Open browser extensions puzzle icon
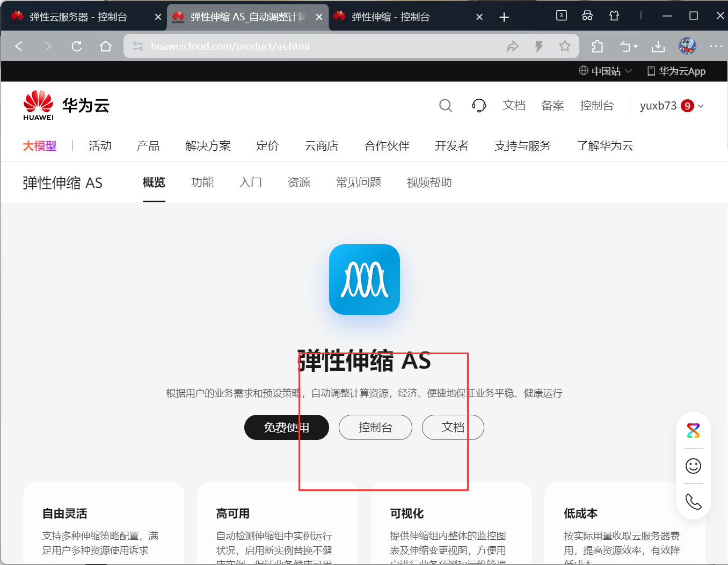The image size is (728, 565). pos(597,47)
